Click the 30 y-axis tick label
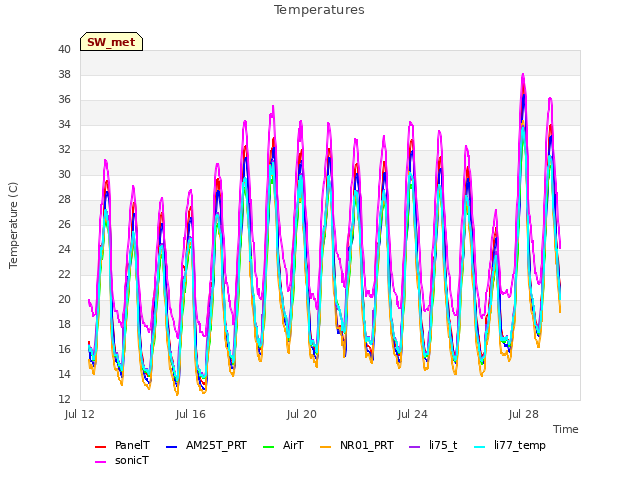The height and width of the screenshot is (480, 640). pos(64,175)
